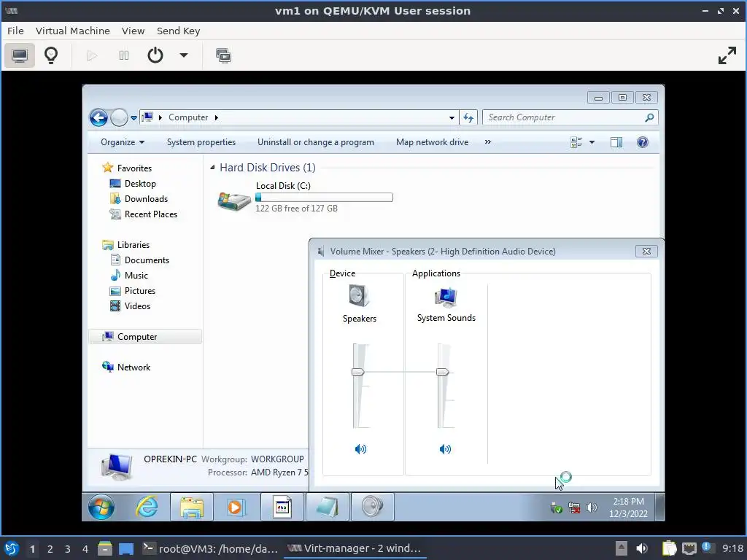This screenshot has width=747, height=560.
Task: Shut down the virtual machine power icon
Action: [x=155, y=55]
